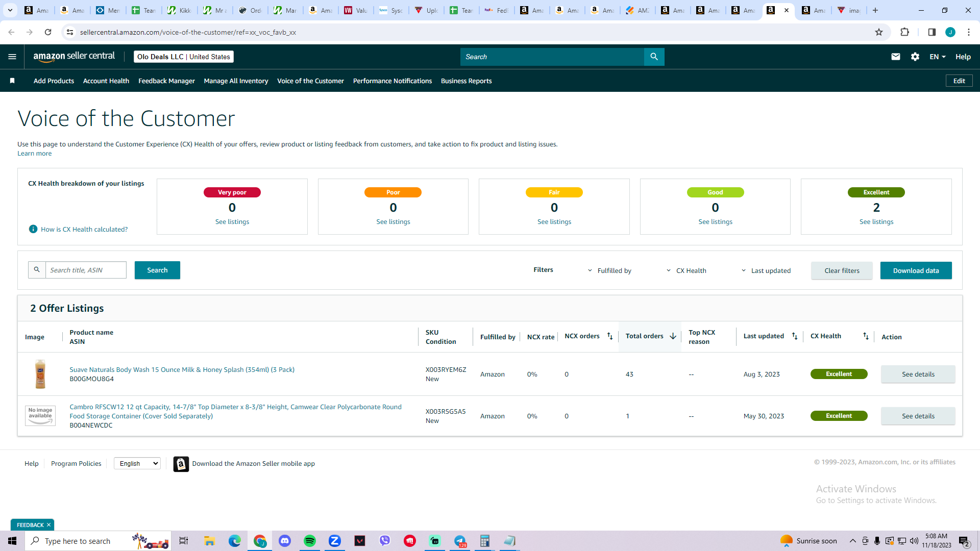This screenshot has width=980, height=551.
Task: Open Spotify from the taskbar
Action: [310, 541]
